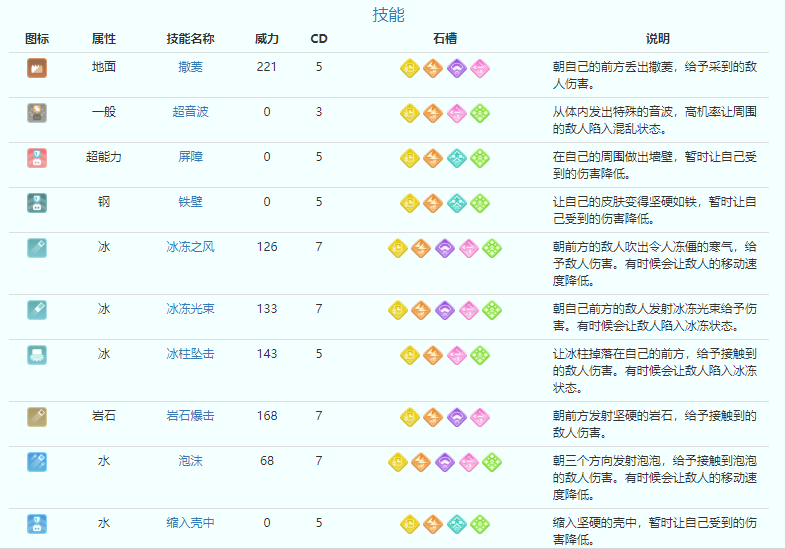
Task: Click the normal-type icon in the 超音波 row
Action: click(x=37, y=112)
